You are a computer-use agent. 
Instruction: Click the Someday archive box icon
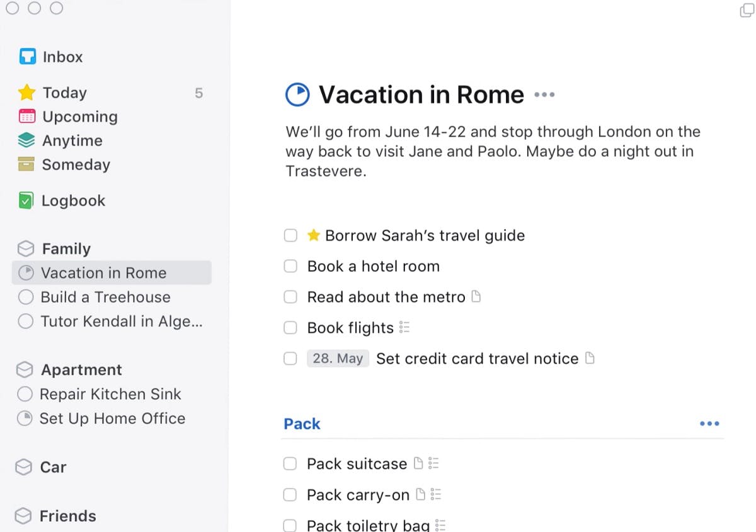tap(26, 164)
